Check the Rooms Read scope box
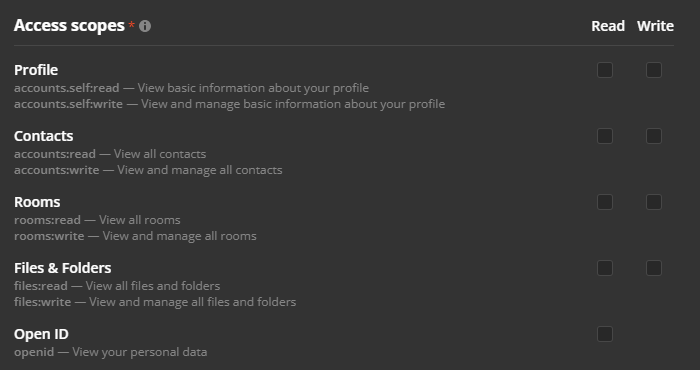Image resolution: width=700 pixels, height=370 pixels. pyautogui.click(x=605, y=202)
